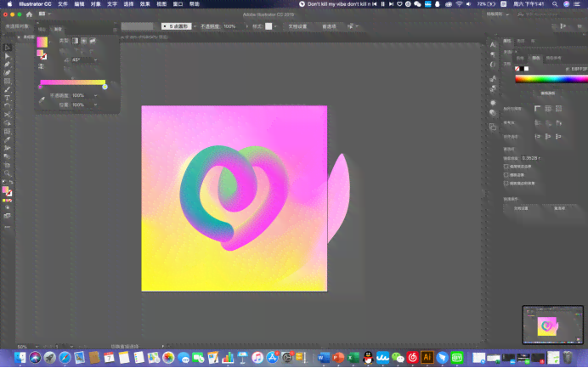Screen dimensions: 588x368
Task: Open the 窗口 menu
Action: [178, 4]
